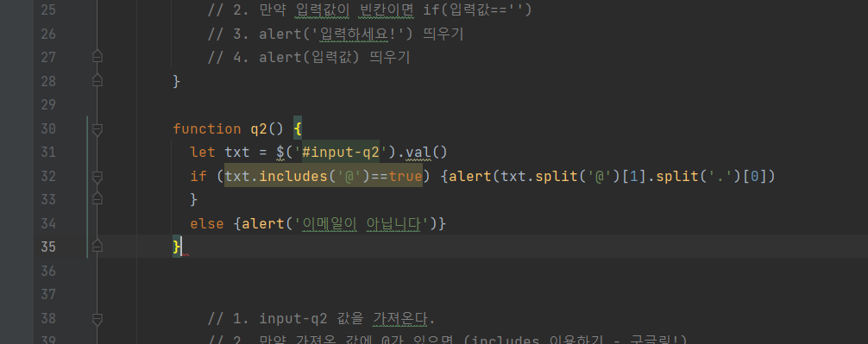868x344 pixels.
Task: Click fold end marker on line 27
Action: pos(97,56)
